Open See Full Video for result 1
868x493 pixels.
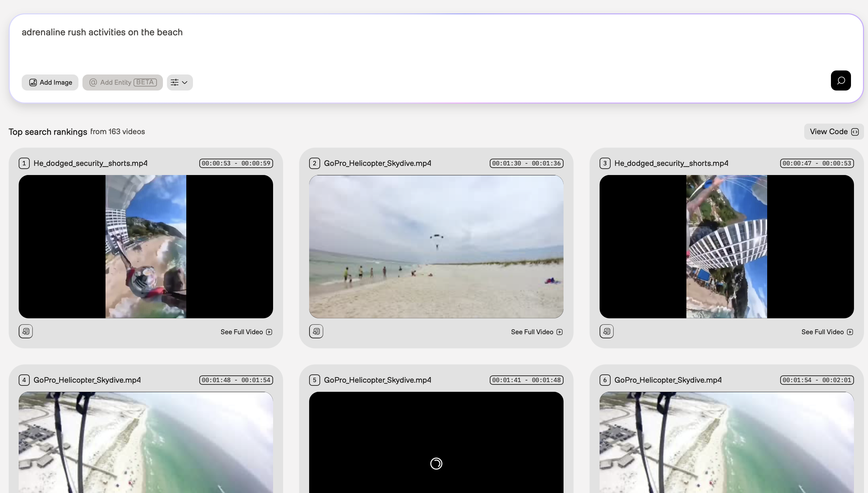click(246, 332)
